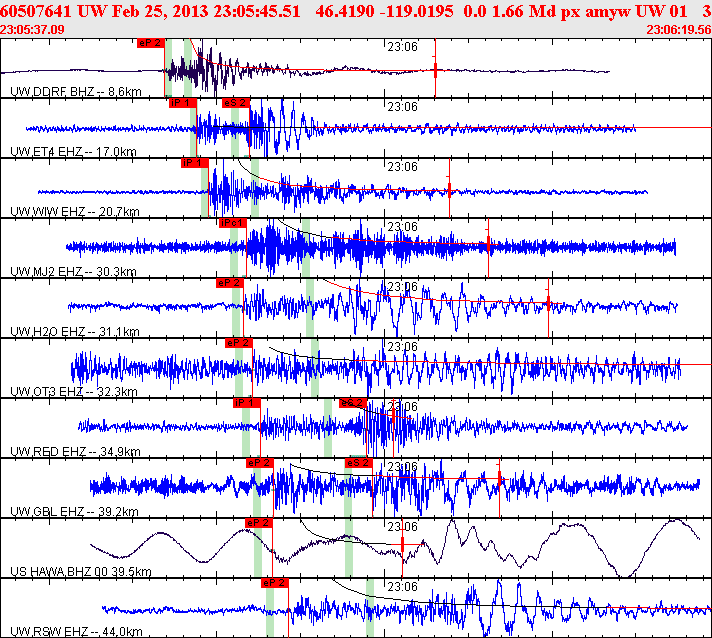Click the UW.WIW.EHZ -- 20.7km station label

click(74, 212)
